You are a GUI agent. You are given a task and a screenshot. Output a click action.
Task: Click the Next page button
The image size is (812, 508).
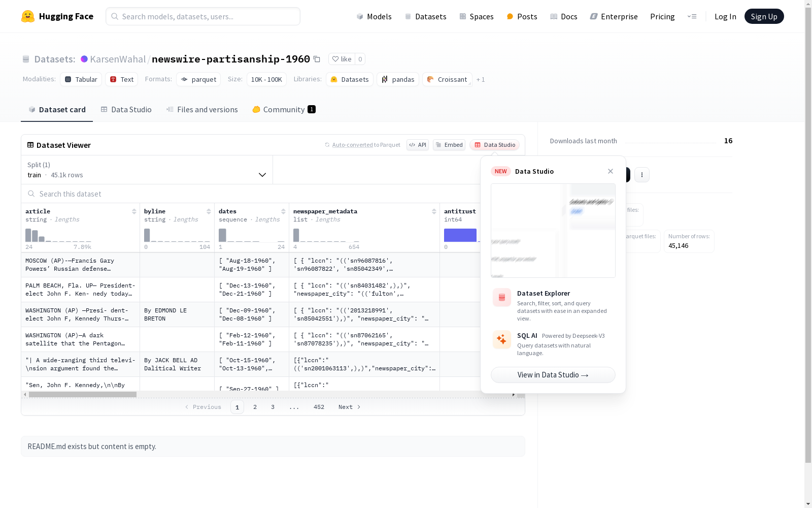[350, 407]
